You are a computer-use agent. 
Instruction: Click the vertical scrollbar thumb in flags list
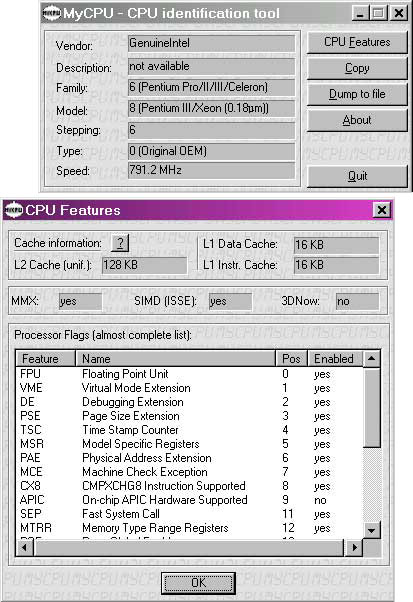372,408
